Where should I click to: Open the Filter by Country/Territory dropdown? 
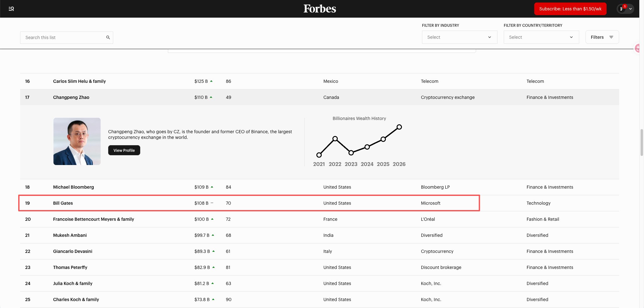541,37
